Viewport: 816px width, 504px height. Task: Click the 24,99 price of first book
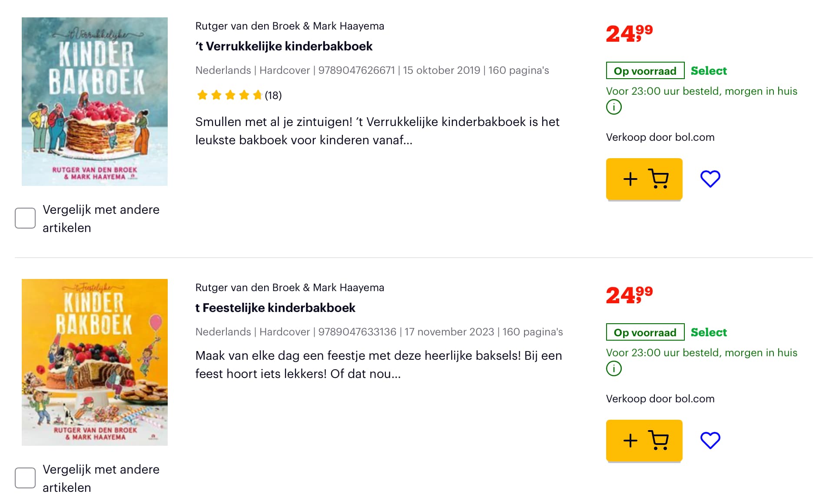click(629, 33)
